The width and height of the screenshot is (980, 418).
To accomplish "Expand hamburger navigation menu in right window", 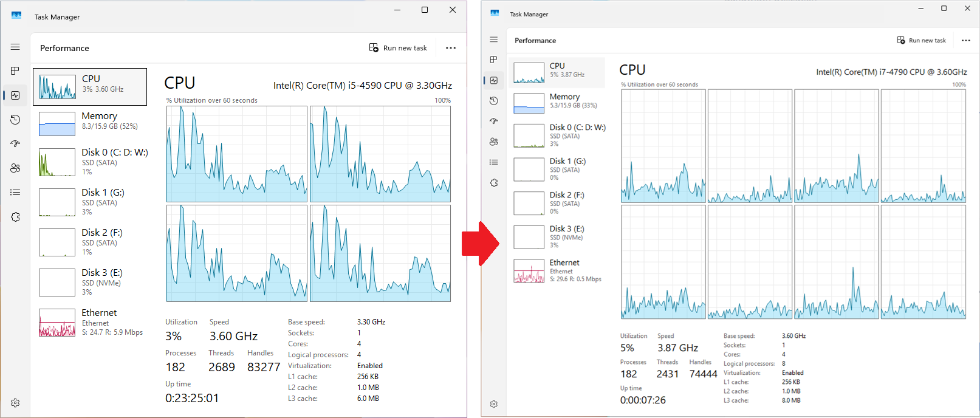I will [x=493, y=39].
